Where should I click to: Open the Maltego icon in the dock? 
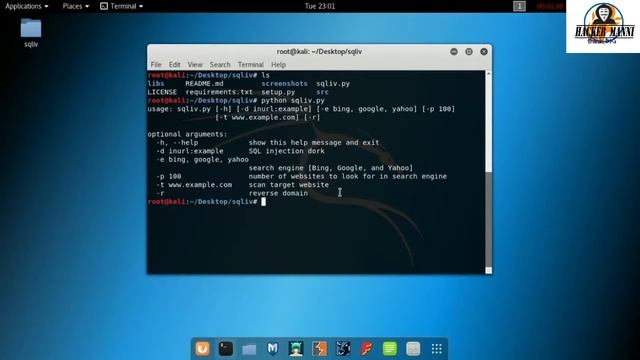click(x=343, y=349)
